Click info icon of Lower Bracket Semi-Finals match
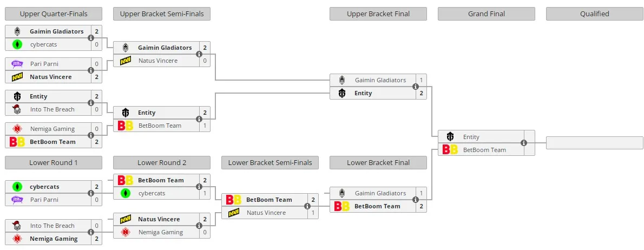The image size is (644, 250). coord(307,206)
